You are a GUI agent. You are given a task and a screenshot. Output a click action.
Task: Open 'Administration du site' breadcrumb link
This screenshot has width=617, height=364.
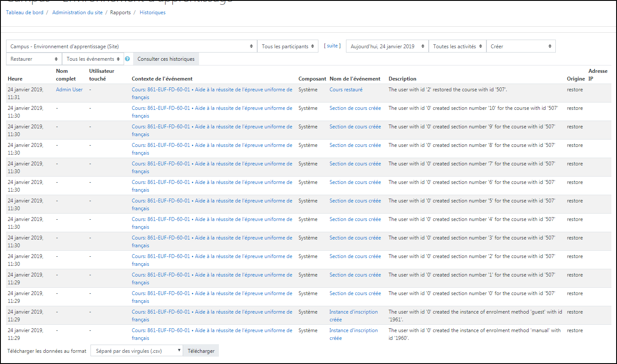point(78,12)
